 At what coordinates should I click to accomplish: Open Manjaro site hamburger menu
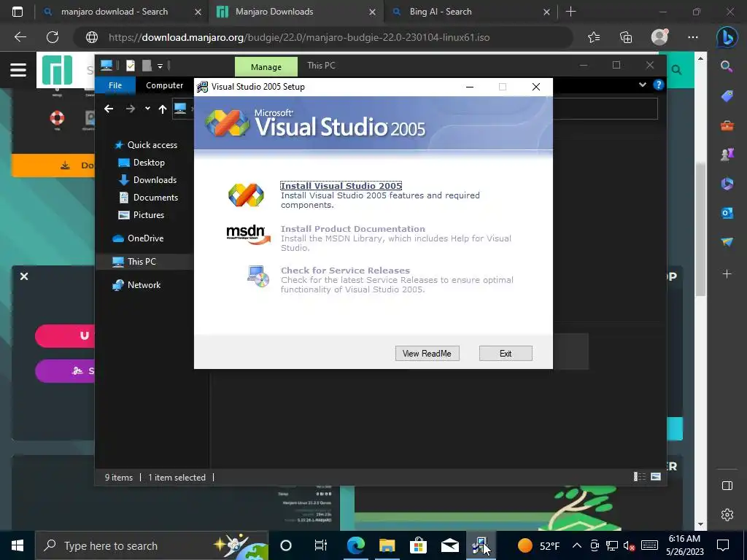(18, 70)
